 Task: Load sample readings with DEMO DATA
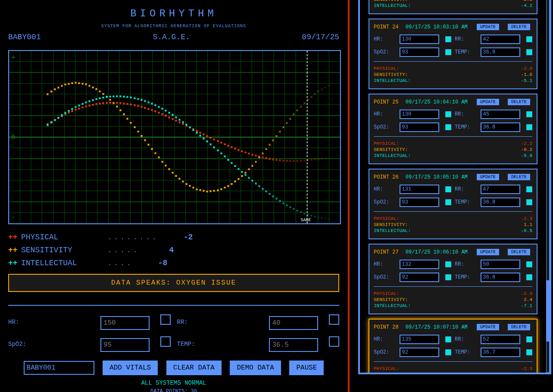point(255,367)
